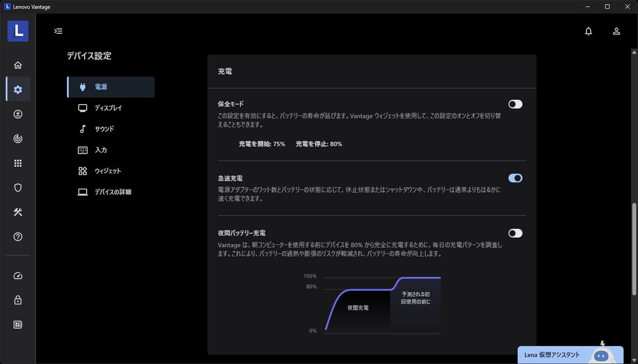Click the vertical scrollbar thumb
638x364 pixels.
pyautogui.click(x=634, y=249)
